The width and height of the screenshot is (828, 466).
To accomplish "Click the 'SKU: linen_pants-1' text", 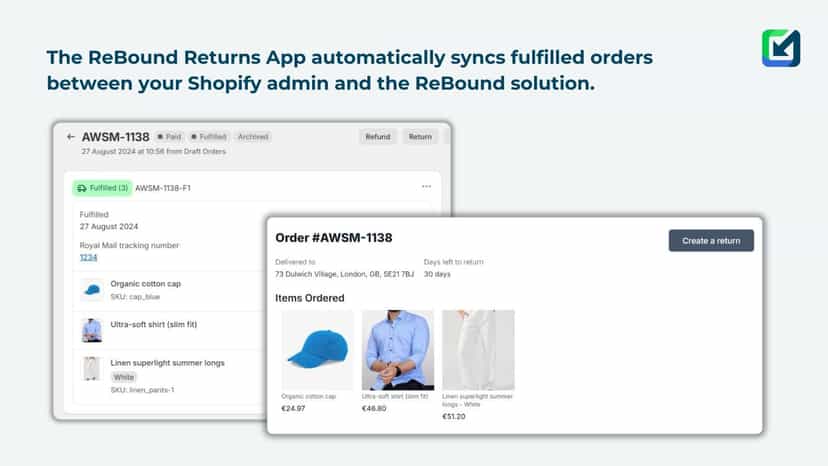I will coord(143,390).
